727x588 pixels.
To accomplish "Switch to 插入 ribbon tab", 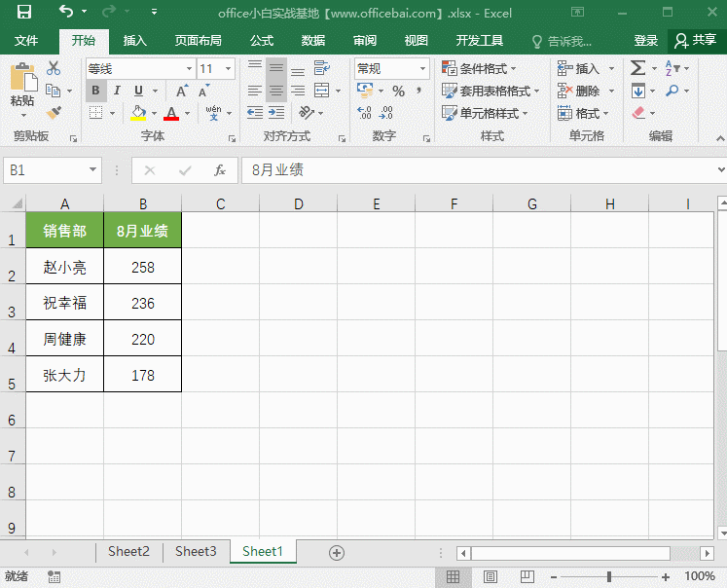I will tap(135, 41).
